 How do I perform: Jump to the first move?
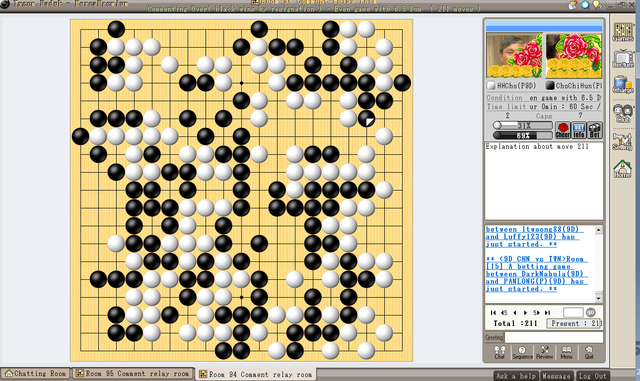pyautogui.click(x=493, y=313)
